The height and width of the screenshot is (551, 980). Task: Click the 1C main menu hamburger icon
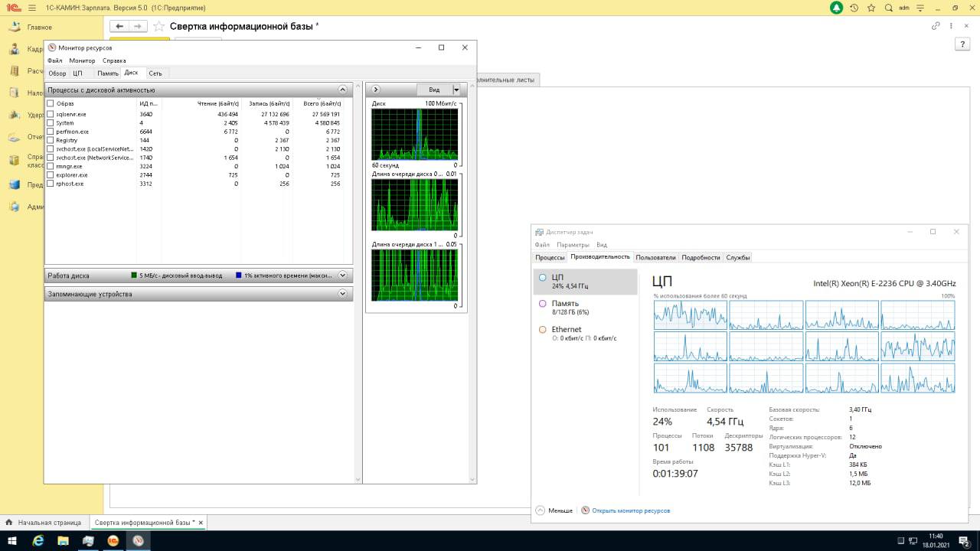31,8
